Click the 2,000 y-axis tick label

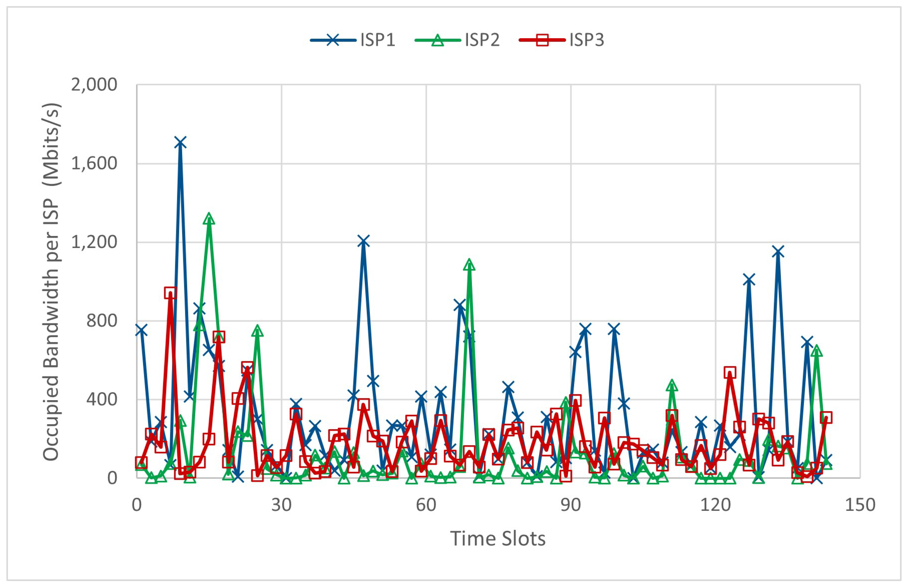pyautogui.click(x=94, y=84)
